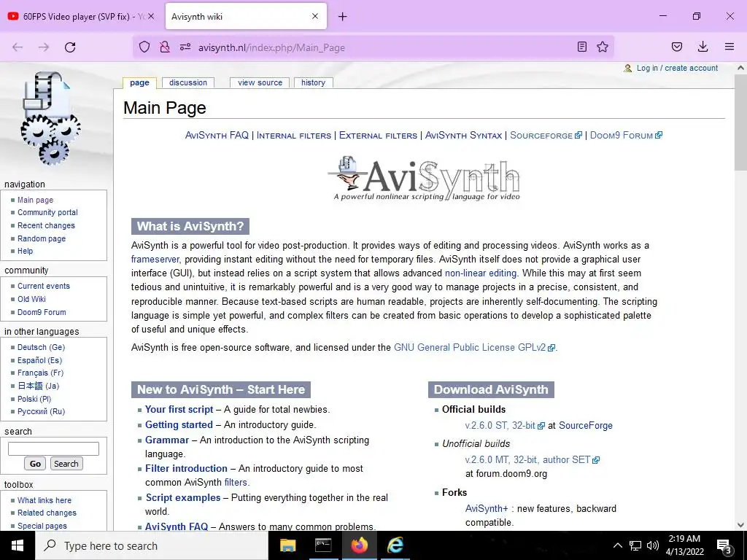747x560 pixels.
Task: Open 'Your first script' guide
Action: click(179, 410)
